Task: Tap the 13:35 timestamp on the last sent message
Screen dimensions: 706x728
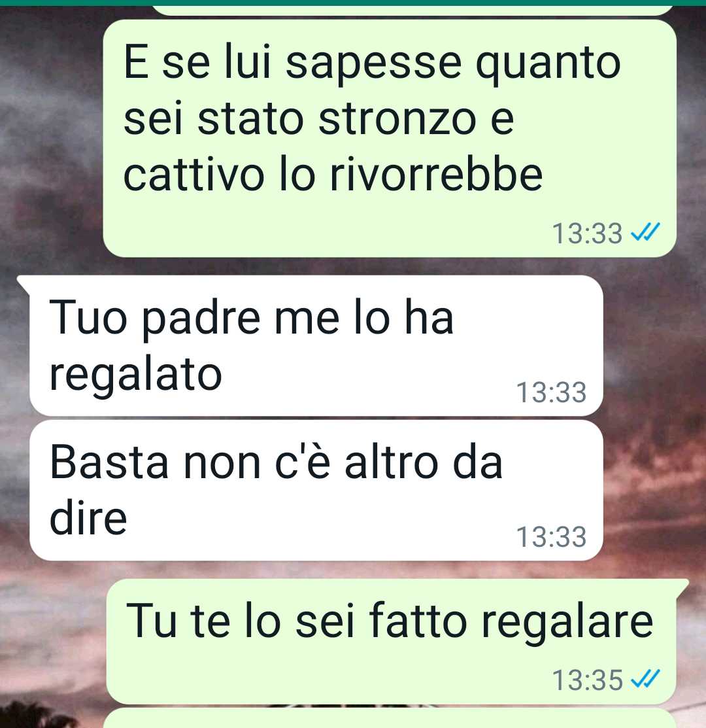Action: (x=587, y=680)
